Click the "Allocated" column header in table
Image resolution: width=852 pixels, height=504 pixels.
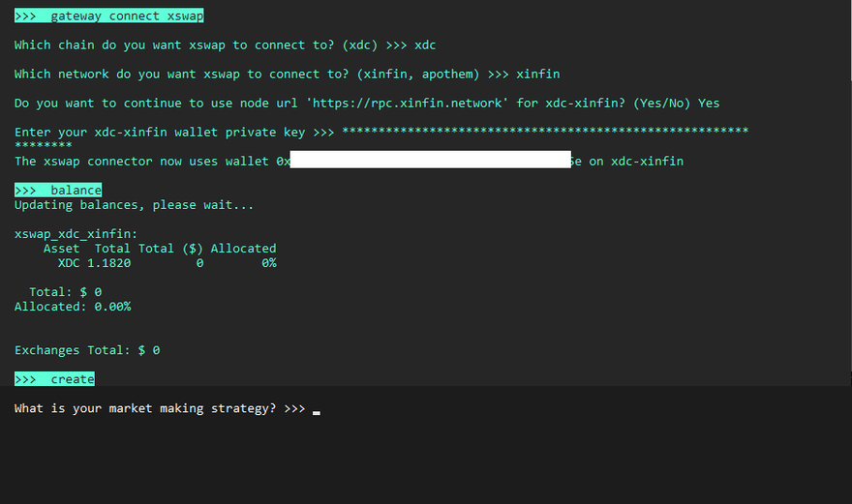pos(243,249)
